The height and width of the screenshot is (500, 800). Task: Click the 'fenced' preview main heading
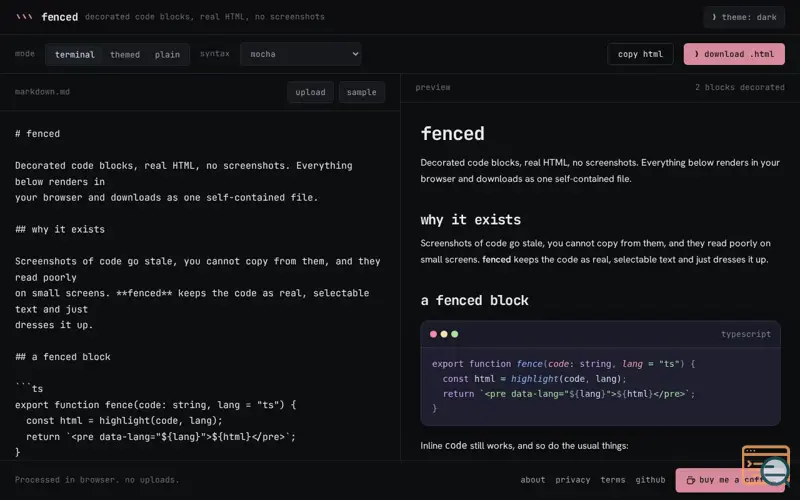click(453, 134)
